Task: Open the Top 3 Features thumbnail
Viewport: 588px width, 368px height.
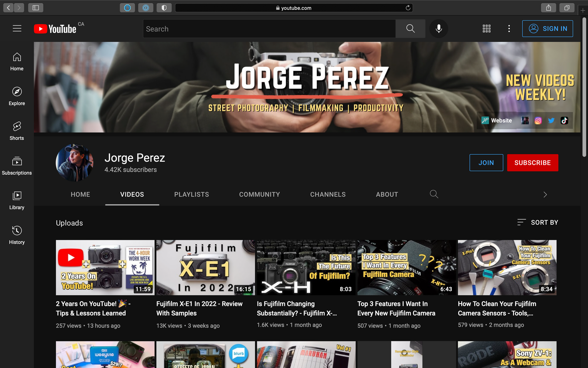Action: tap(407, 267)
